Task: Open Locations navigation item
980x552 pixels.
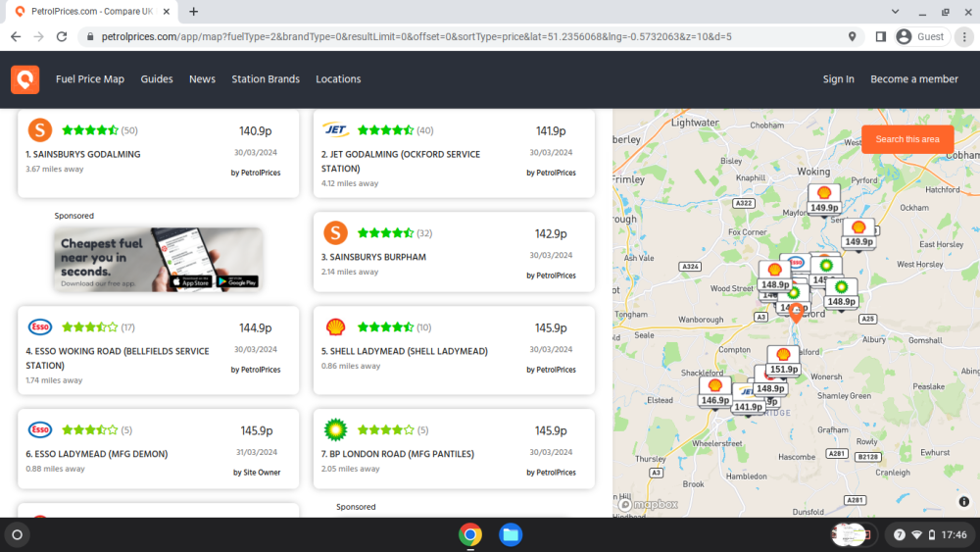Action: pyautogui.click(x=338, y=79)
